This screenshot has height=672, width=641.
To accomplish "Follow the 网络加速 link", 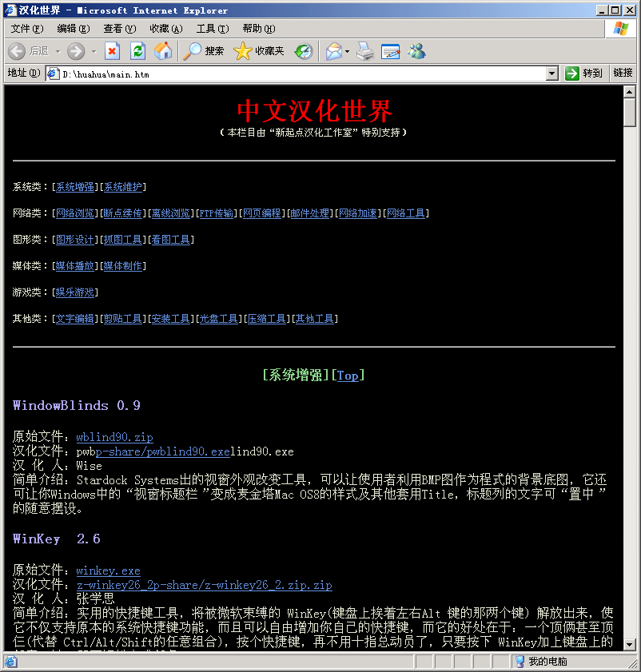I will click(x=358, y=213).
